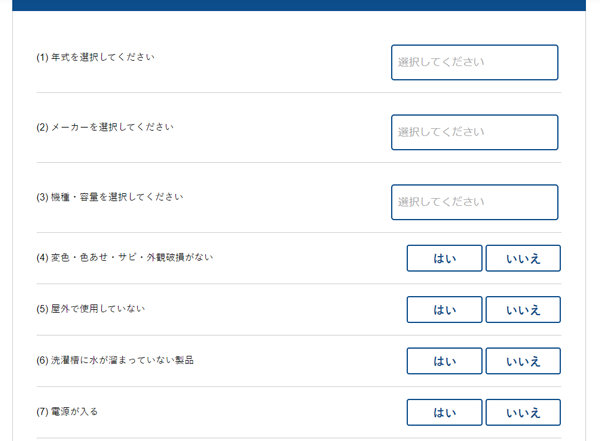600x441 pixels.
Task: Click the (3) 機種・容量を選択してください label
Action: point(110,197)
